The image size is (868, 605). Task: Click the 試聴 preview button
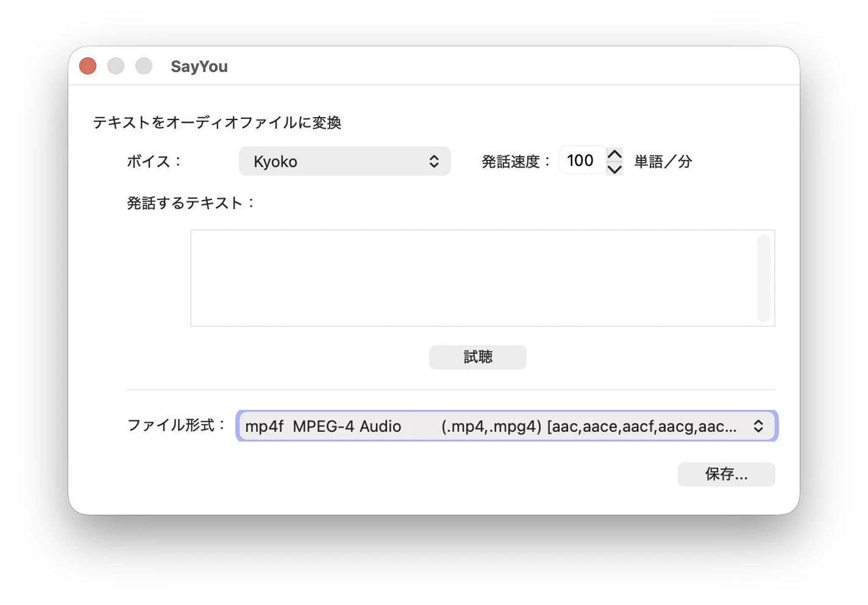(x=477, y=357)
